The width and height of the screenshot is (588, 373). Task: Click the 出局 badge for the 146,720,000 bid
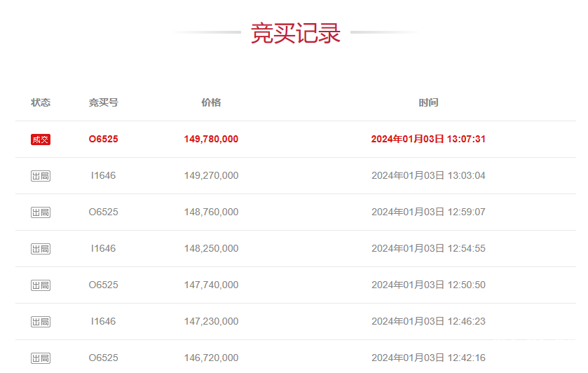pyautogui.click(x=41, y=358)
